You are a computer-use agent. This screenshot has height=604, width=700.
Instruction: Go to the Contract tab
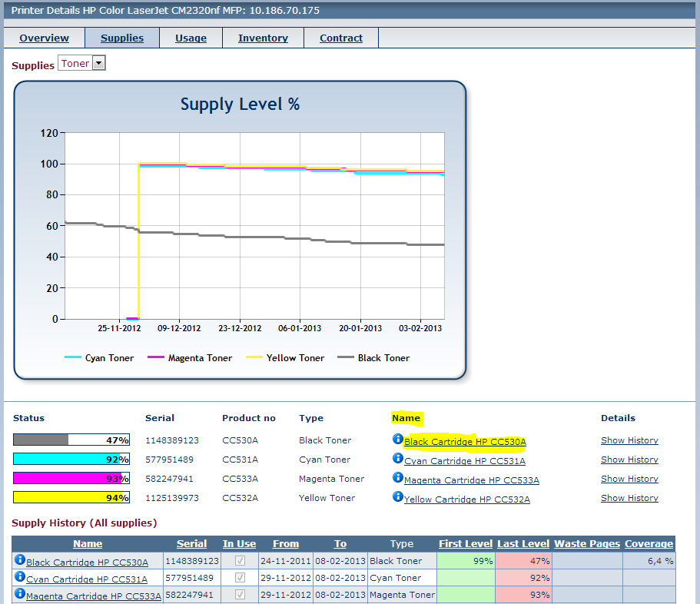click(x=341, y=38)
